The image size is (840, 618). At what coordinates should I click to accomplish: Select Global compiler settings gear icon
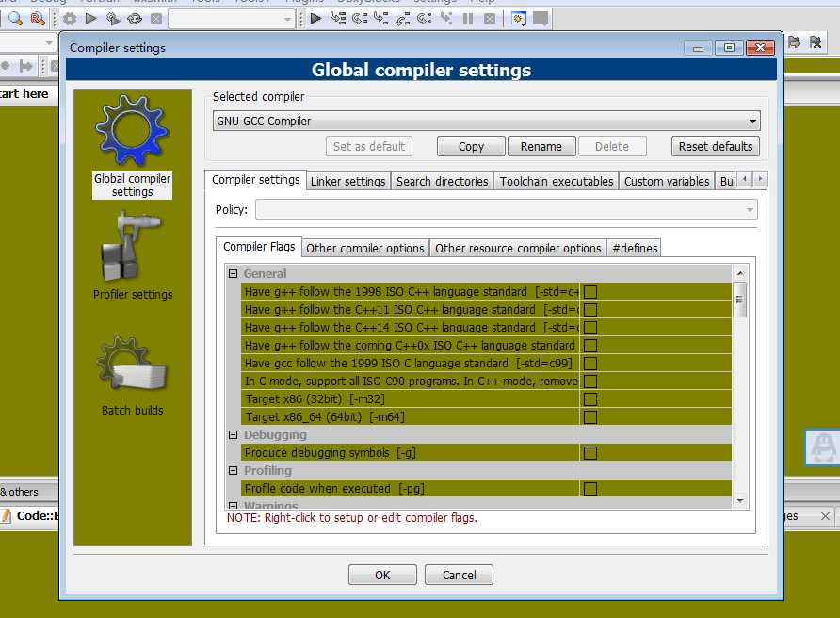click(133, 130)
